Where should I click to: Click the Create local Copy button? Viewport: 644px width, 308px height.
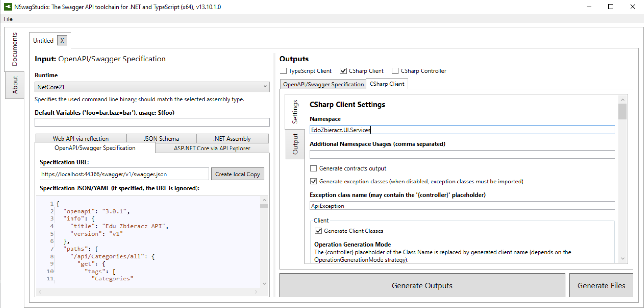click(238, 174)
